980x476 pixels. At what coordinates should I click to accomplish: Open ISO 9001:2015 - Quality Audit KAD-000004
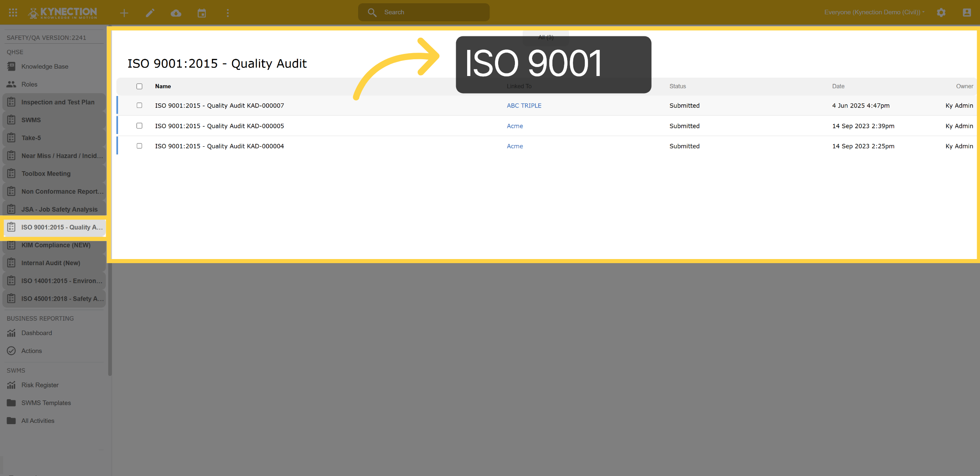[219, 146]
